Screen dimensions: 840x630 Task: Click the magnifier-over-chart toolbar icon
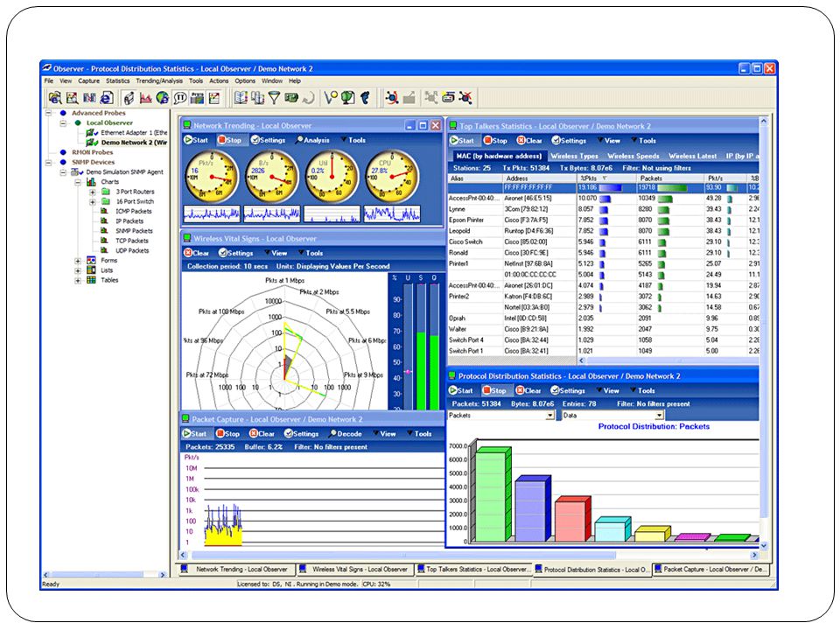tap(73, 97)
